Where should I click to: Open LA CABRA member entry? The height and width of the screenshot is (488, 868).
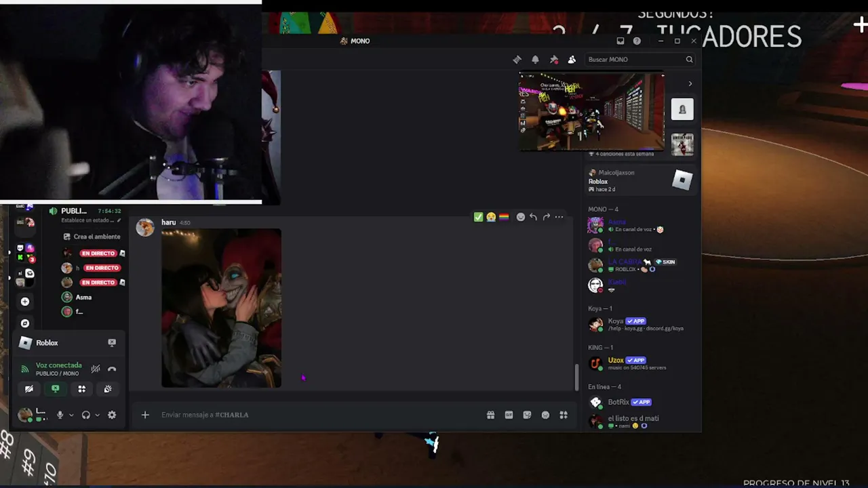[640, 265]
